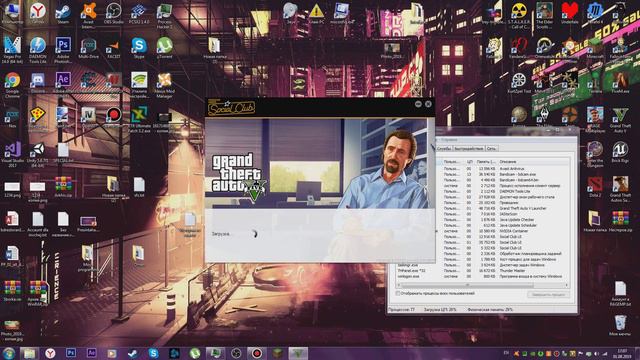This screenshot has height=360, width=640.
Task: Select the uTorrent desktop shortcut
Action: (164, 48)
